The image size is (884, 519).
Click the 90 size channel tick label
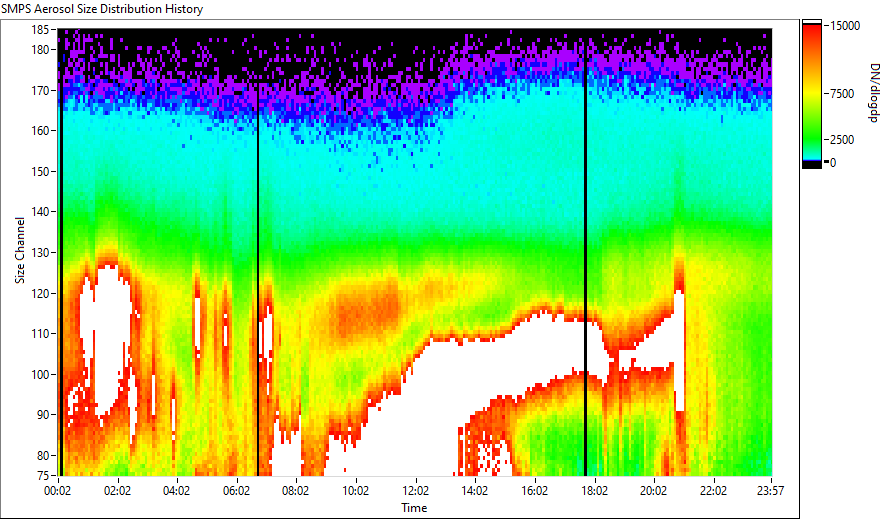pyautogui.click(x=42, y=415)
